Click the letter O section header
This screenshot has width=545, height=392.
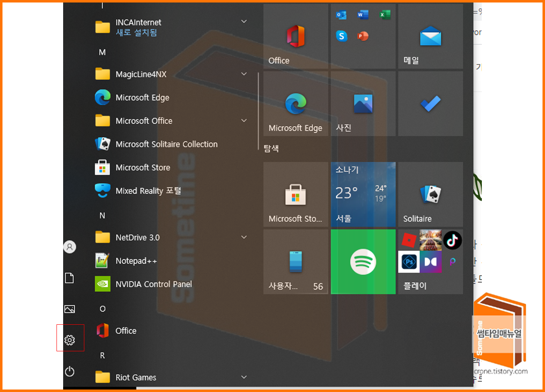coord(102,309)
